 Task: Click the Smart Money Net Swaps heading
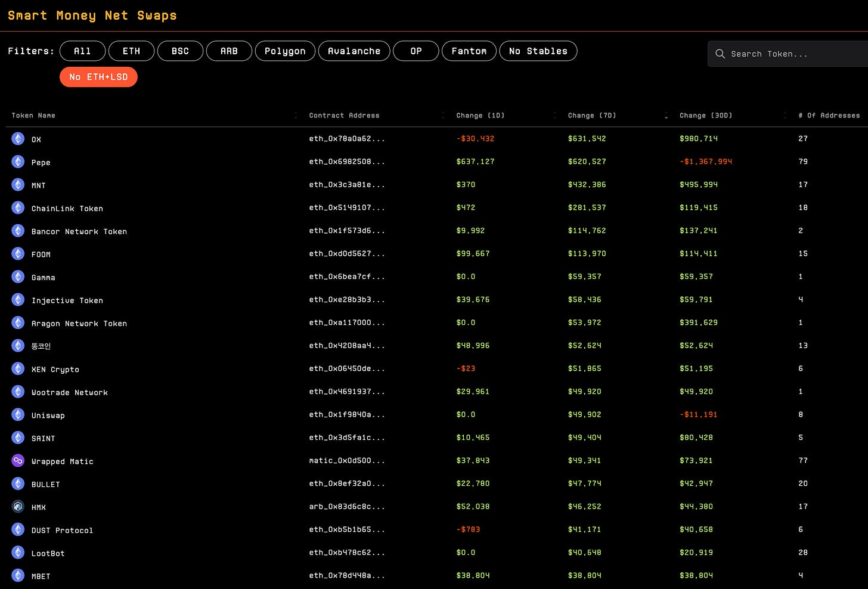coord(92,16)
